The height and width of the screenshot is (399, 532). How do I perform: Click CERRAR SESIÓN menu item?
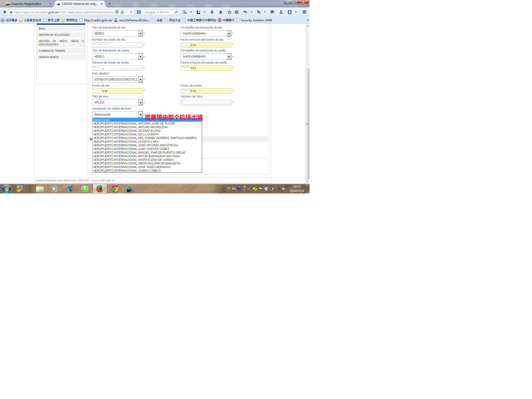tap(61, 57)
